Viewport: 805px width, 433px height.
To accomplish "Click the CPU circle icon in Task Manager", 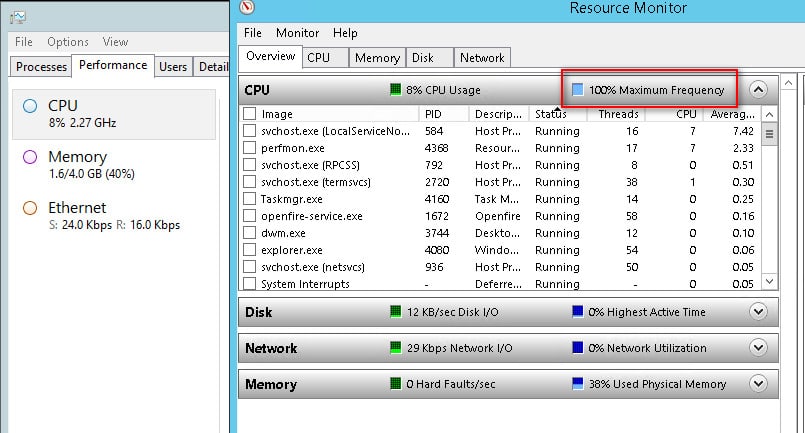I will (30, 106).
